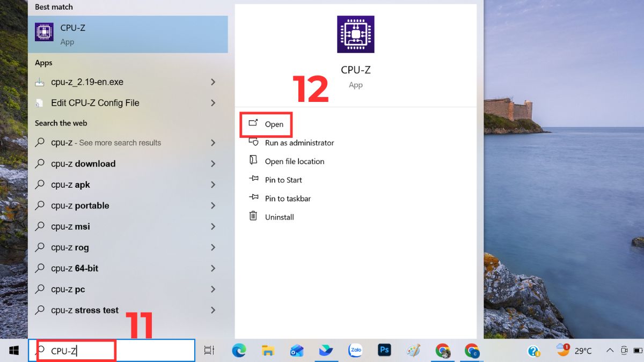Viewport: 644px width, 362px height.
Task: Select the 'cpu-z 64-bit' web suggestion
Action: (75, 268)
